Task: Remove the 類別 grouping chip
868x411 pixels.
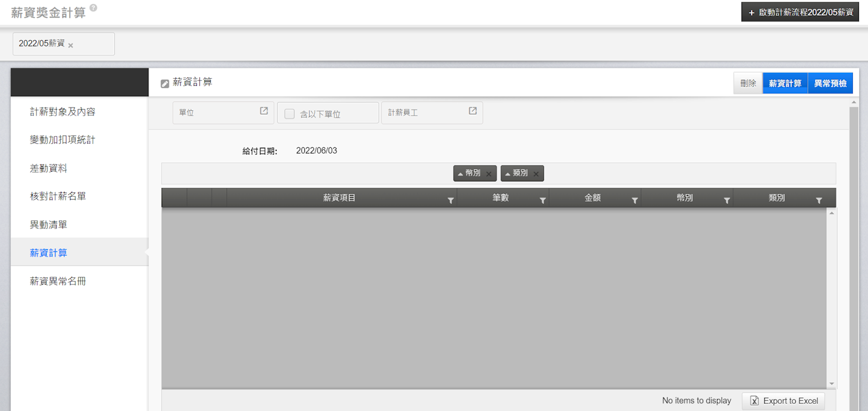Action: tap(536, 174)
